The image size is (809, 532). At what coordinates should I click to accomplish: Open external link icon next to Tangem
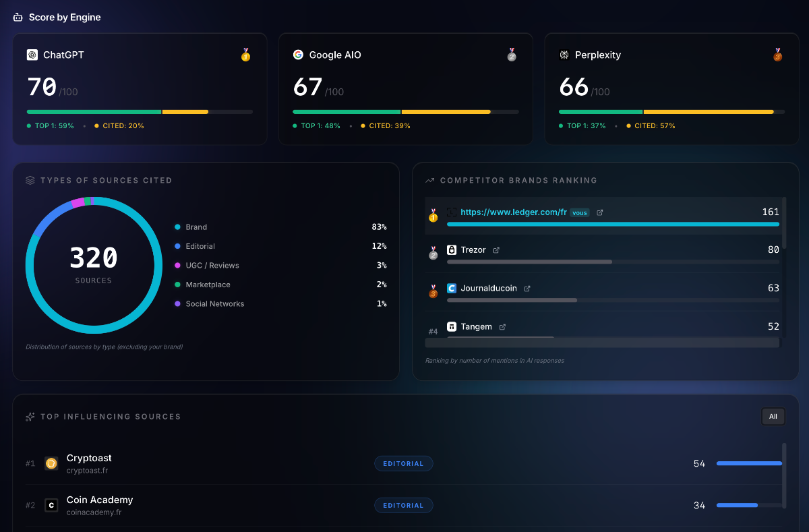(502, 327)
